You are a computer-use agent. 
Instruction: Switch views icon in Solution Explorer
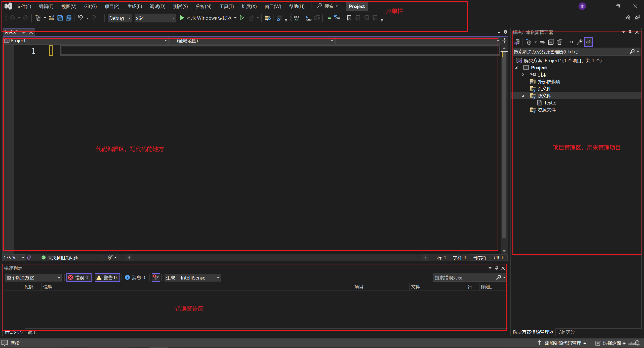click(517, 42)
